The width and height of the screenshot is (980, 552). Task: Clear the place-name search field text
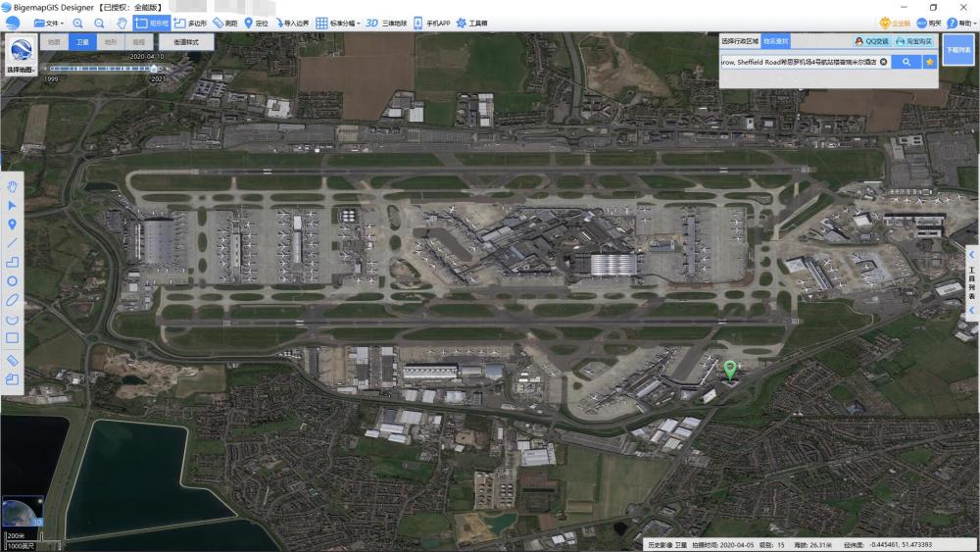click(883, 62)
